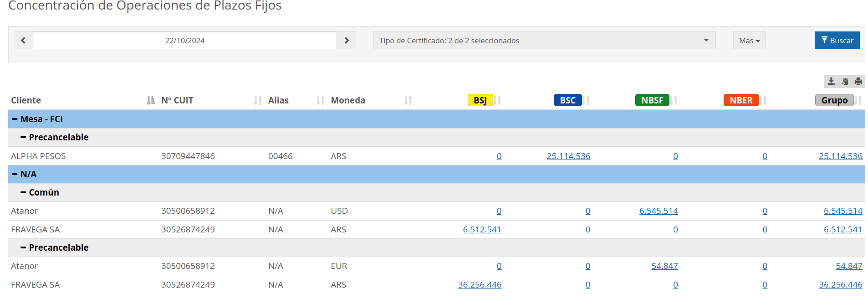Click the date field showing 22/10/2024
The image size is (868, 304).
pos(185,41)
